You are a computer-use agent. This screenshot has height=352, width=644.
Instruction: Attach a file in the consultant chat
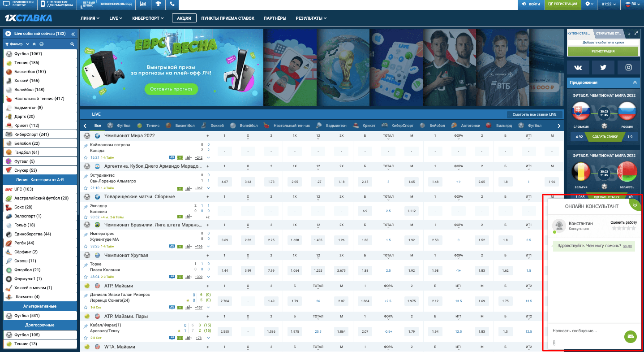pyautogui.click(x=554, y=343)
